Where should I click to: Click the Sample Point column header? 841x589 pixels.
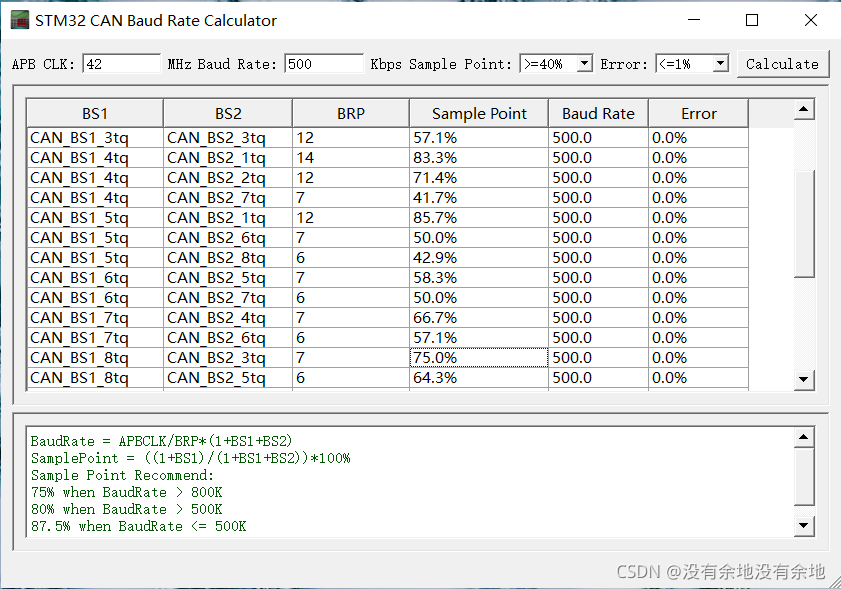click(479, 113)
